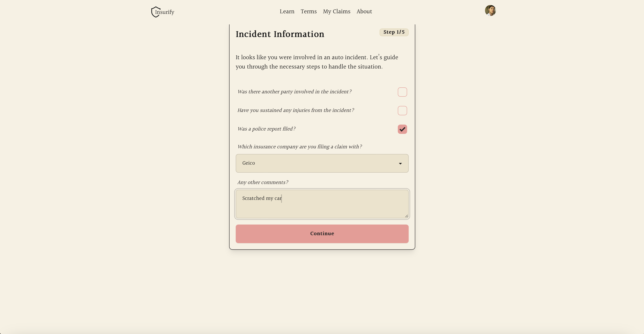Viewport: 644px width, 334px height.
Task: Click the dropdown arrow in insurance selector
Action: (x=400, y=164)
